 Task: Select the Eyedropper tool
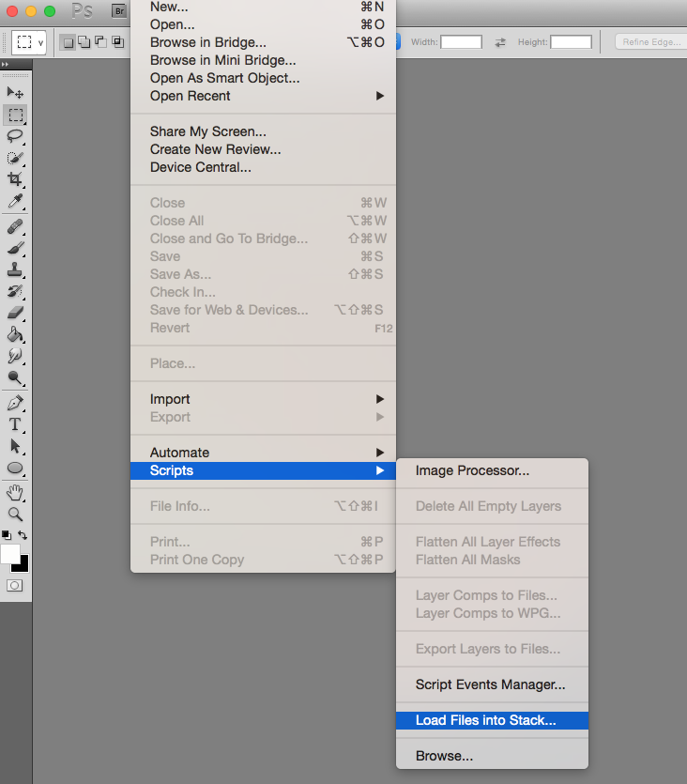tap(15, 202)
